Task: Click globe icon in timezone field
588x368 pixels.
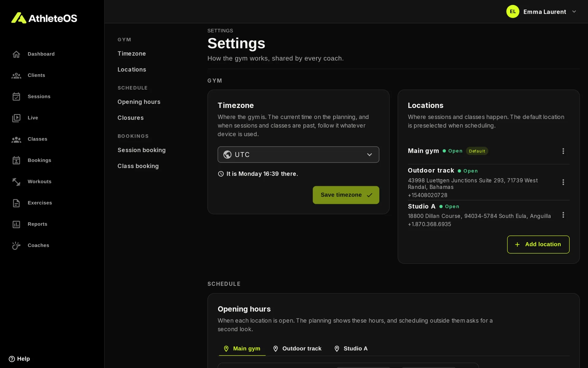Action: [227, 155]
